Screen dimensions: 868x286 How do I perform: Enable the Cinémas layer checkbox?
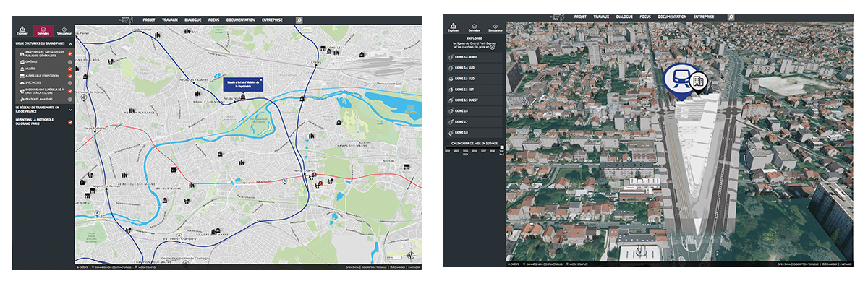pyautogui.click(x=70, y=62)
